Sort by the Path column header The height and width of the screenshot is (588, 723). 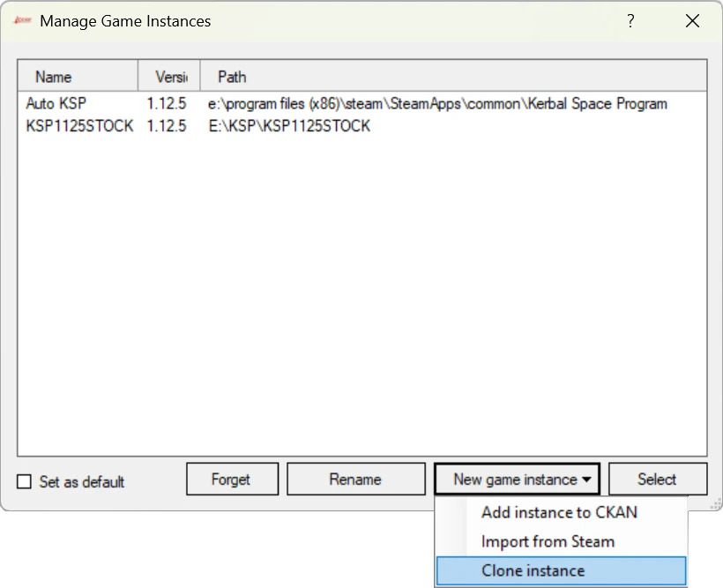tap(454, 77)
